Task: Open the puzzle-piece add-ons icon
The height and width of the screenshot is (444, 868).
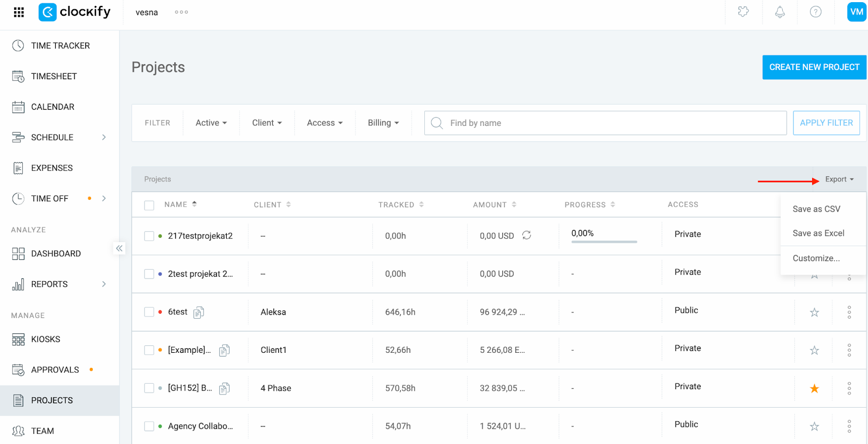Action: point(743,12)
